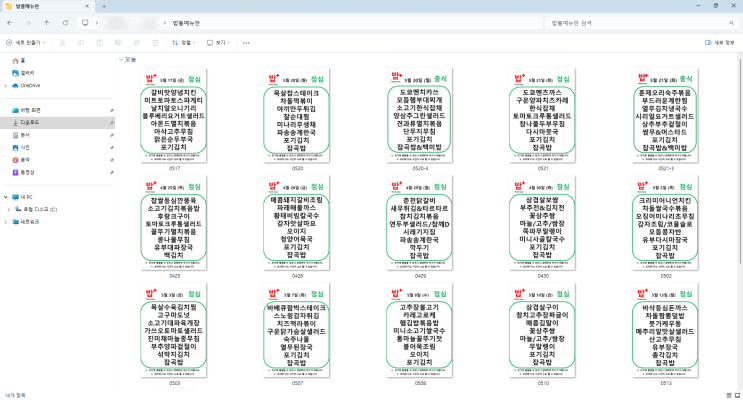Expand the 로컬 디스크 (C:) node

pyautogui.click(x=9, y=209)
